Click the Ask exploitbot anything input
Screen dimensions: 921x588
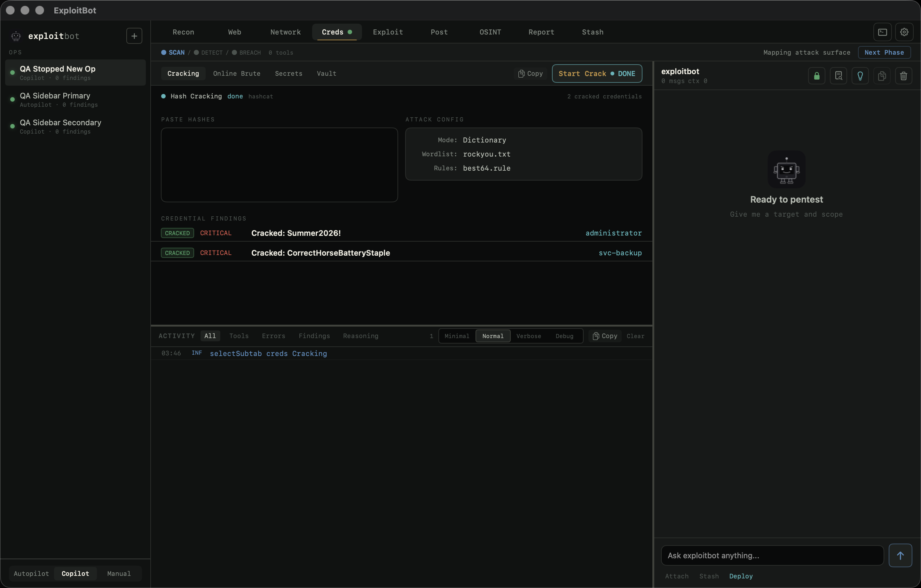coord(772,555)
